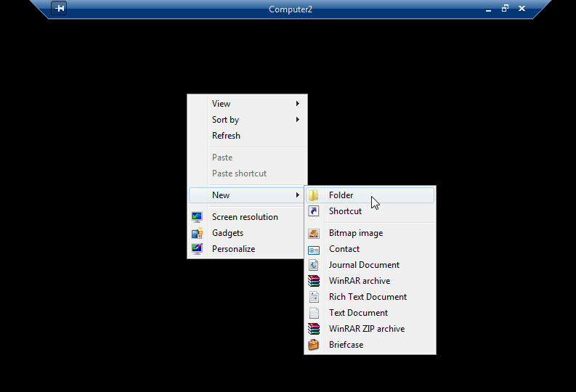Create a new Rich Text Document
This screenshot has width=576, height=392.
(370, 297)
